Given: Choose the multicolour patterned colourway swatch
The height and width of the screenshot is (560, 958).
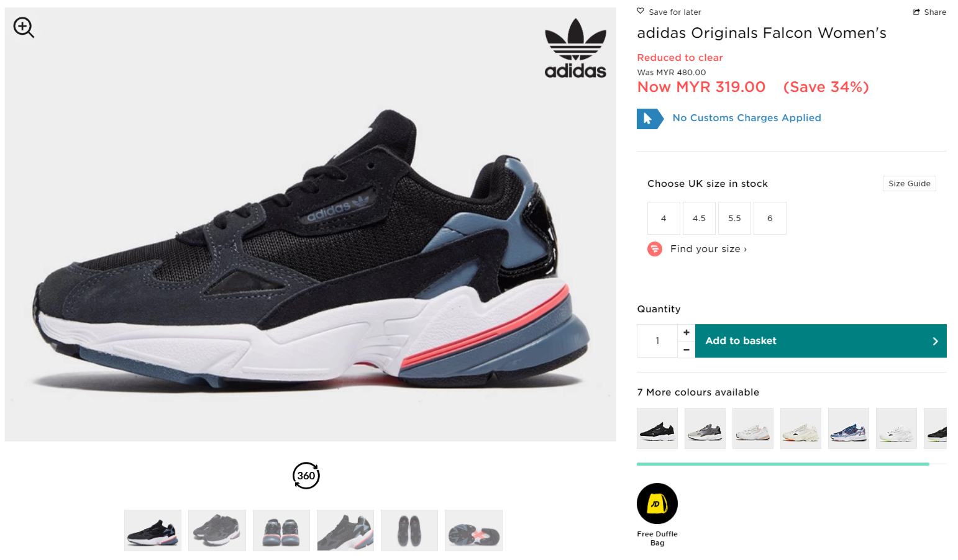Looking at the screenshot, I should click(x=849, y=428).
